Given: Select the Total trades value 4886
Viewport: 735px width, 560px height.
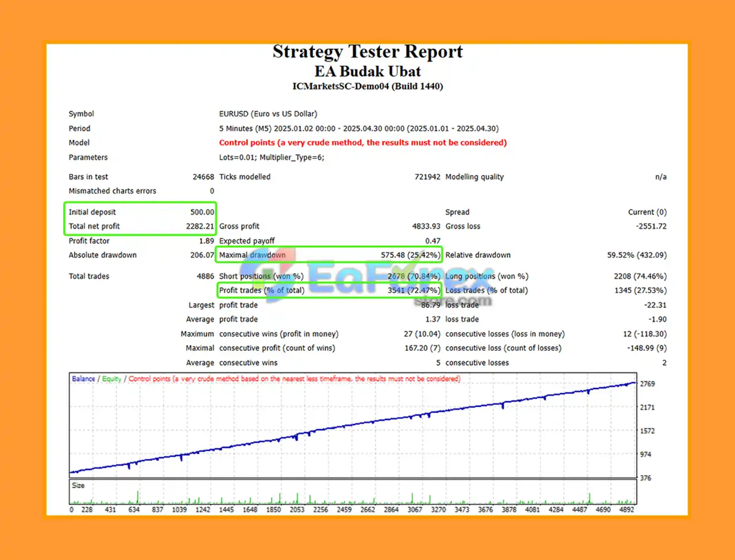Looking at the screenshot, I should pos(206,276).
